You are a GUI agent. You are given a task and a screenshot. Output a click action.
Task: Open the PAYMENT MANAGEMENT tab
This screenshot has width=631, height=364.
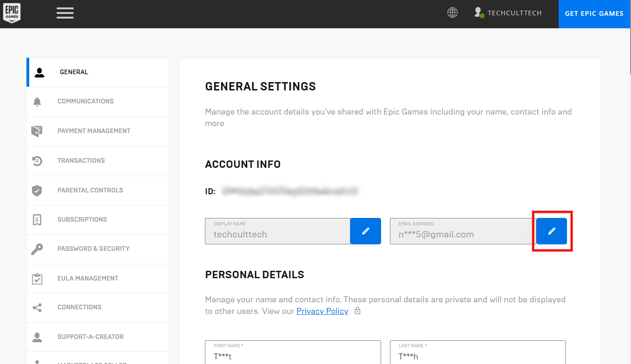click(98, 131)
